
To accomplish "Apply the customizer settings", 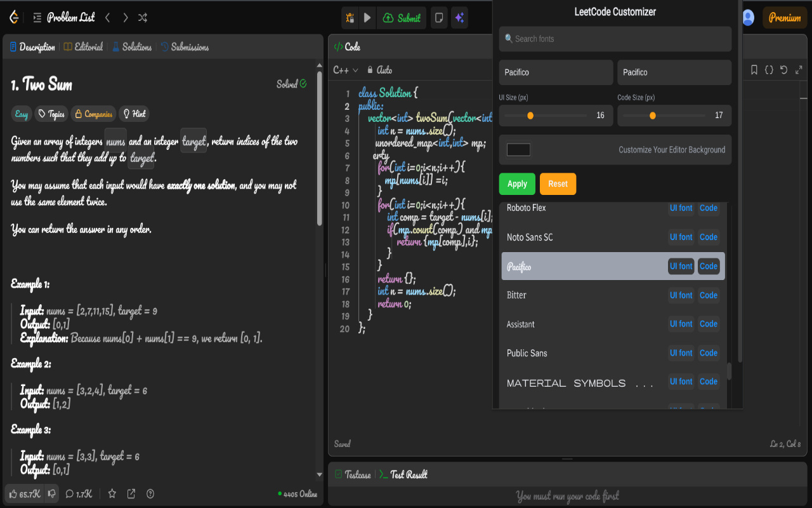I will (517, 184).
